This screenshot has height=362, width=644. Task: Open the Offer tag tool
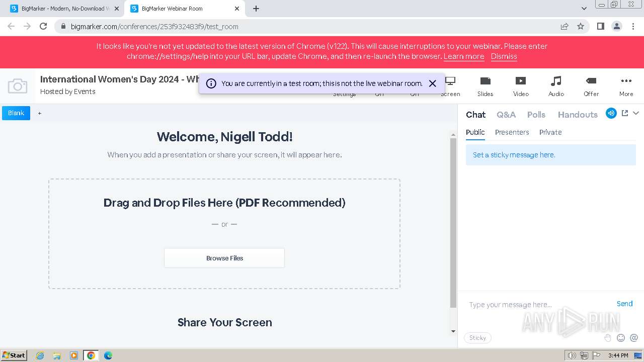click(591, 86)
